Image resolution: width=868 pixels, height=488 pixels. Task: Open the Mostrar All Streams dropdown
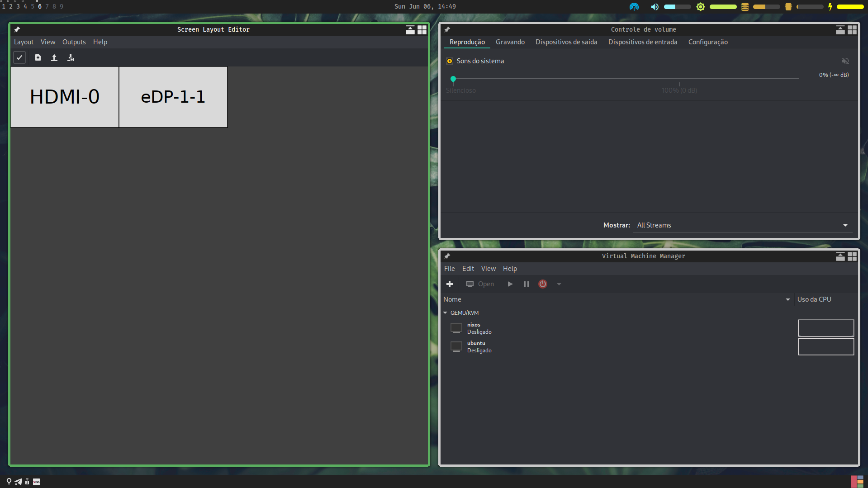click(x=742, y=225)
